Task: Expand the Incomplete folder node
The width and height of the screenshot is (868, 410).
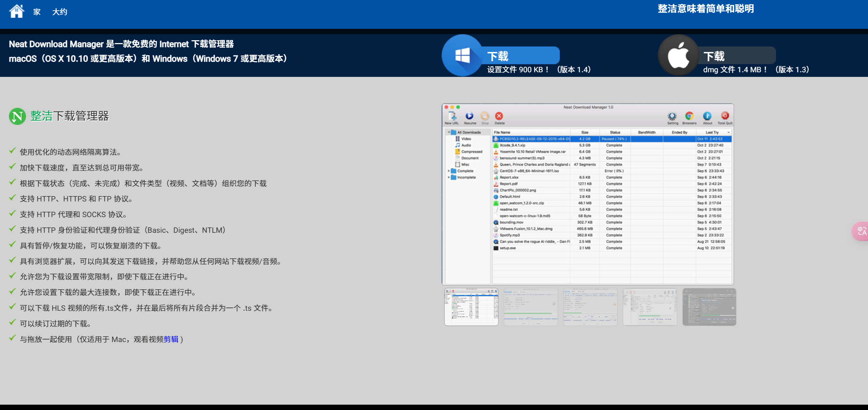Action: coord(449,177)
